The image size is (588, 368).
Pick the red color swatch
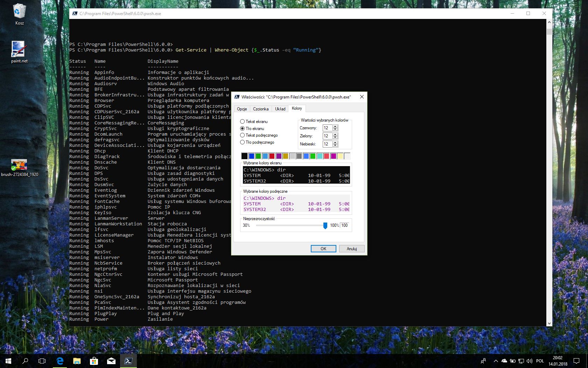coord(272,156)
